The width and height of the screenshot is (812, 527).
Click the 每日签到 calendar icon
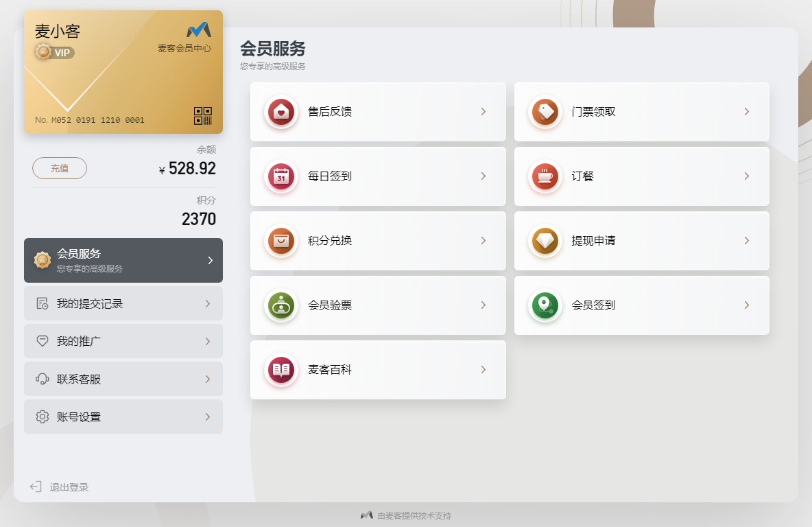[x=281, y=176]
